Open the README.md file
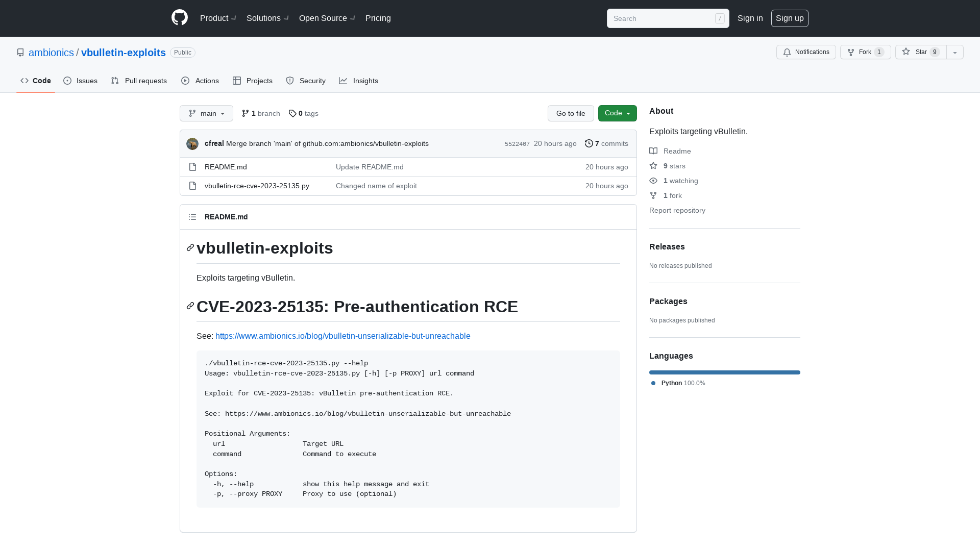The height and width of the screenshot is (551, 980). (226, 167)
